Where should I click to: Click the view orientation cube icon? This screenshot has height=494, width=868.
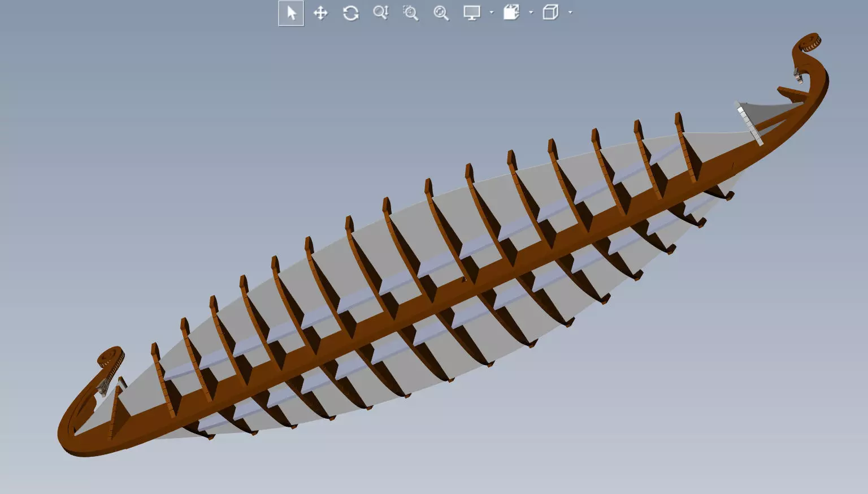pos(550,12)
